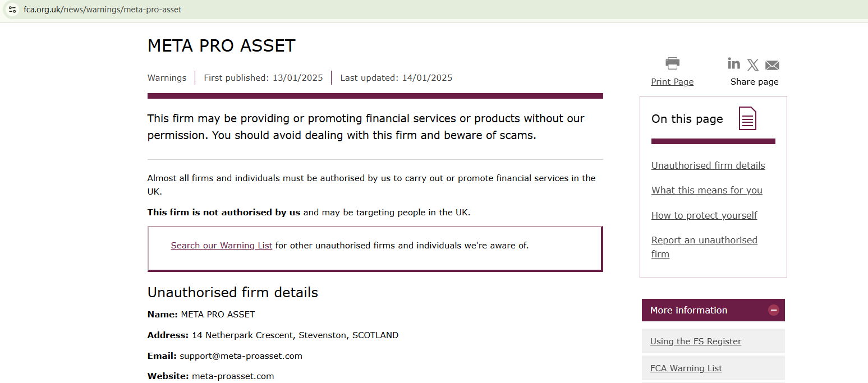Screen dimensions: 868x383
Task: Share page via LinkedIn icon
Action: pyautogui.click(x=734, y=63)
